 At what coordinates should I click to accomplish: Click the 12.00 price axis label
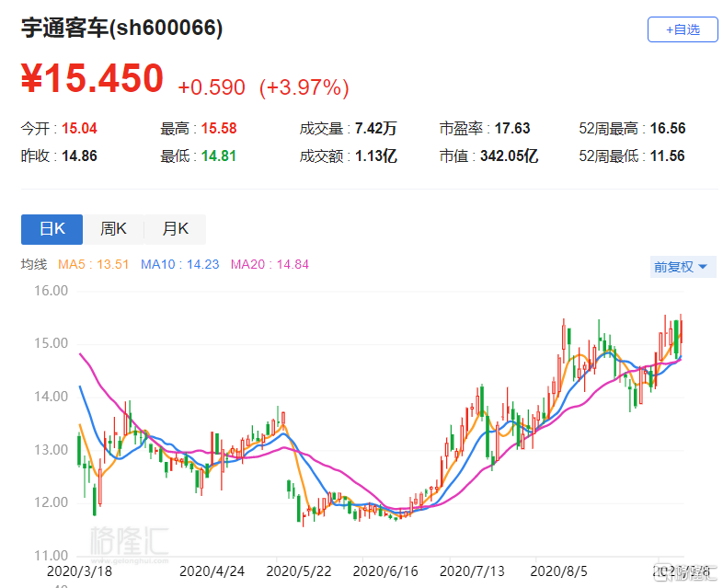[x=51, y=502]
